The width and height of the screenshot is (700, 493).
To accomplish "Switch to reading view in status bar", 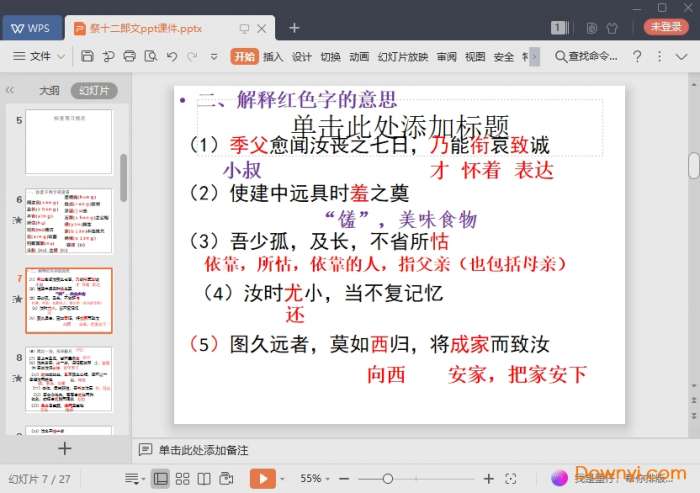I will coord(203,479).
